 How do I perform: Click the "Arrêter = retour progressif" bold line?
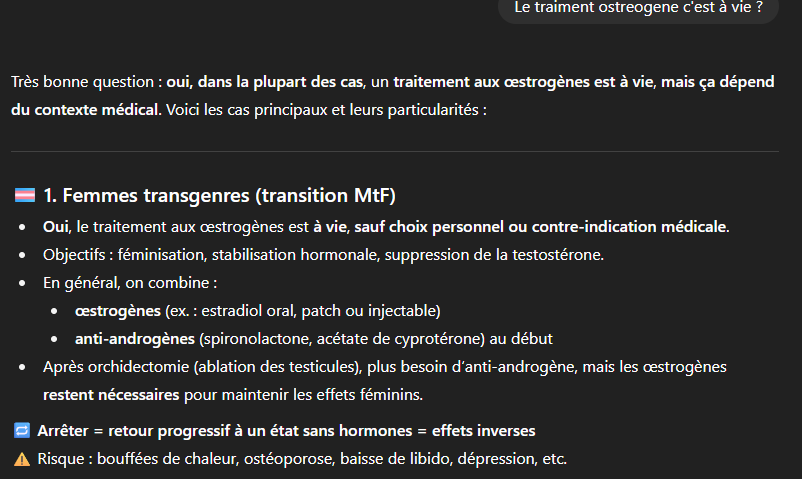286,431
